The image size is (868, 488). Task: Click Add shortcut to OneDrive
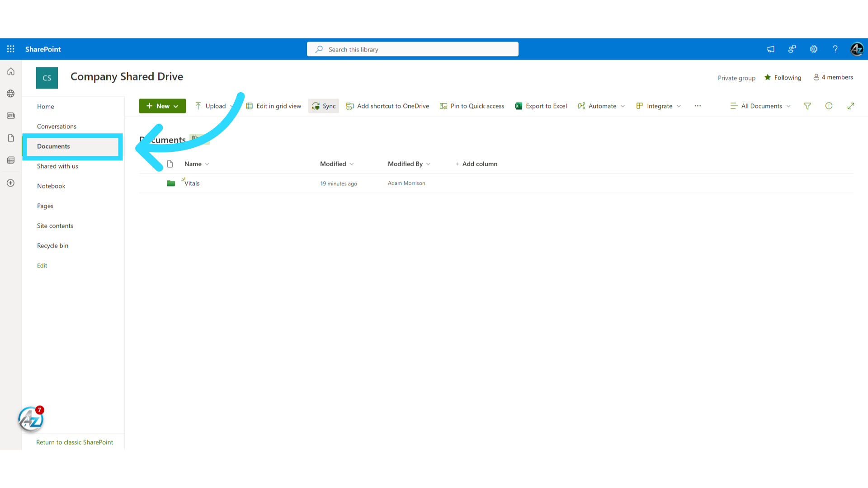[387, 106]
